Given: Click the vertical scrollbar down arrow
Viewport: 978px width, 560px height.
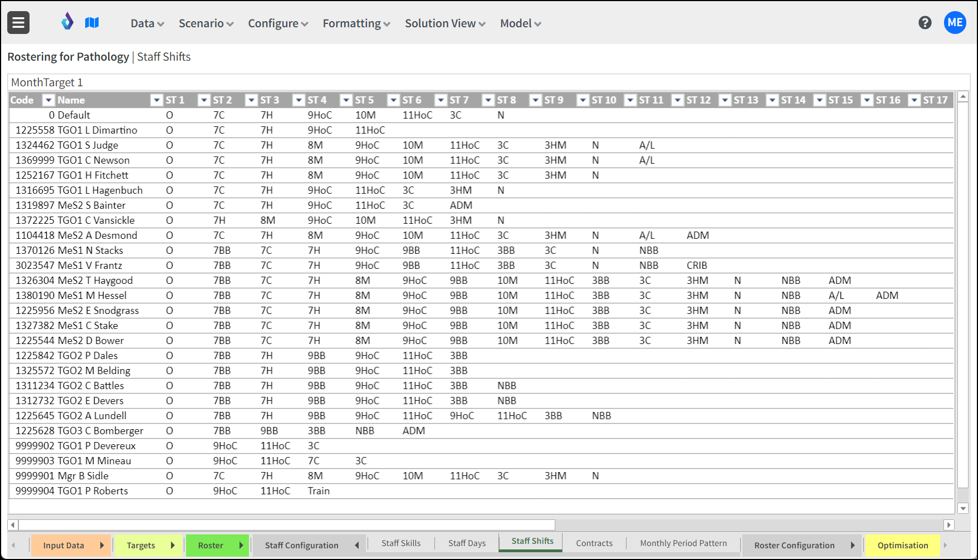Looking at the screenshot, I should [963, 508].
